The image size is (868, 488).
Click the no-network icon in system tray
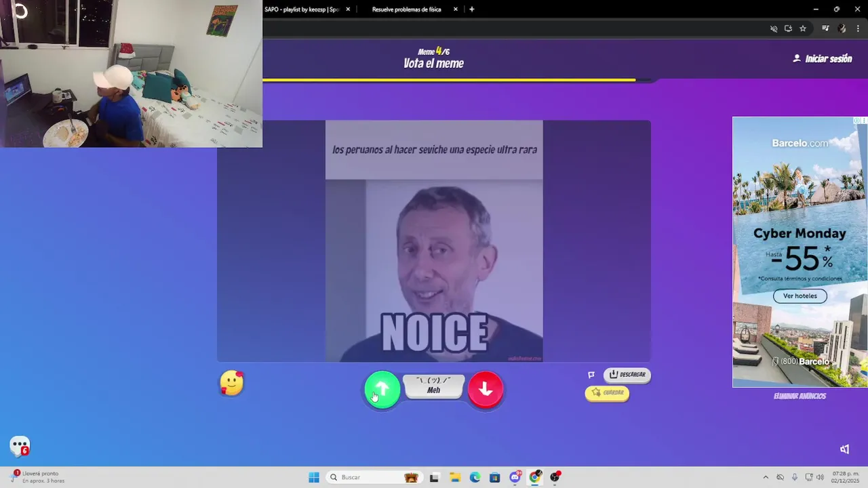tap(780, 477)
